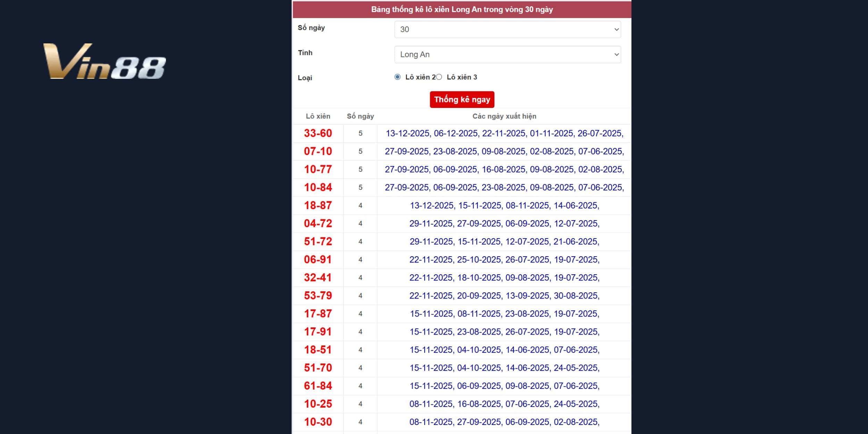Click the 51-72 lô xiên pair
The height and width of the screenshot is (434, 868).
tap(318, 242)
